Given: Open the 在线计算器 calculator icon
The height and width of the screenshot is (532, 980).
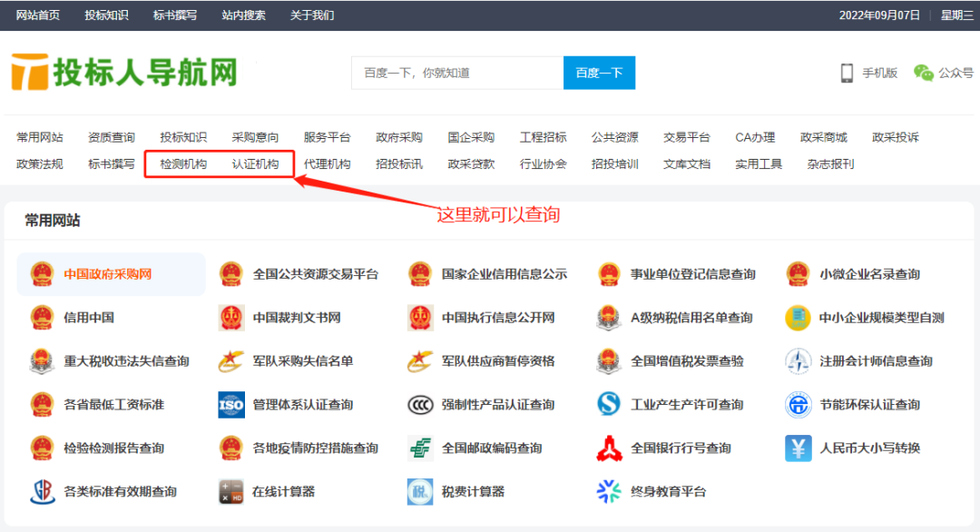Looking at the screenshot, I should pyautogui.click(x=230, y=491).
